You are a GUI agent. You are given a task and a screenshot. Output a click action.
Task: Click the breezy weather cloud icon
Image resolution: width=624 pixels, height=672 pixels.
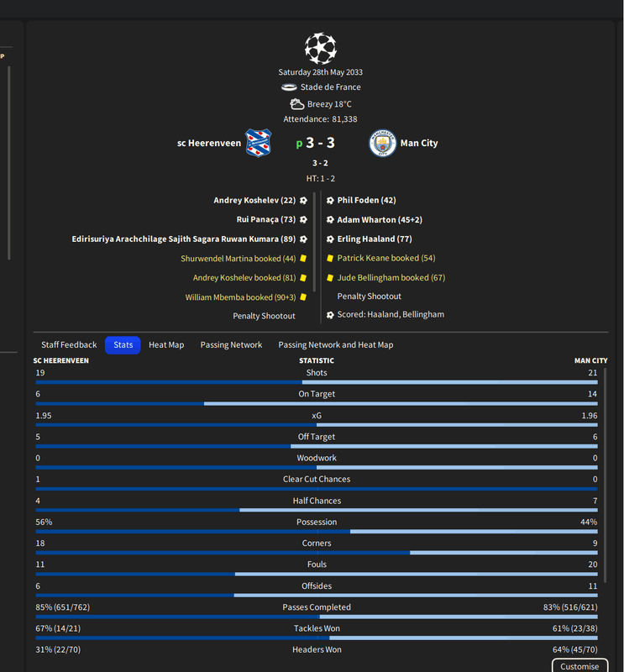coord(297,104)
